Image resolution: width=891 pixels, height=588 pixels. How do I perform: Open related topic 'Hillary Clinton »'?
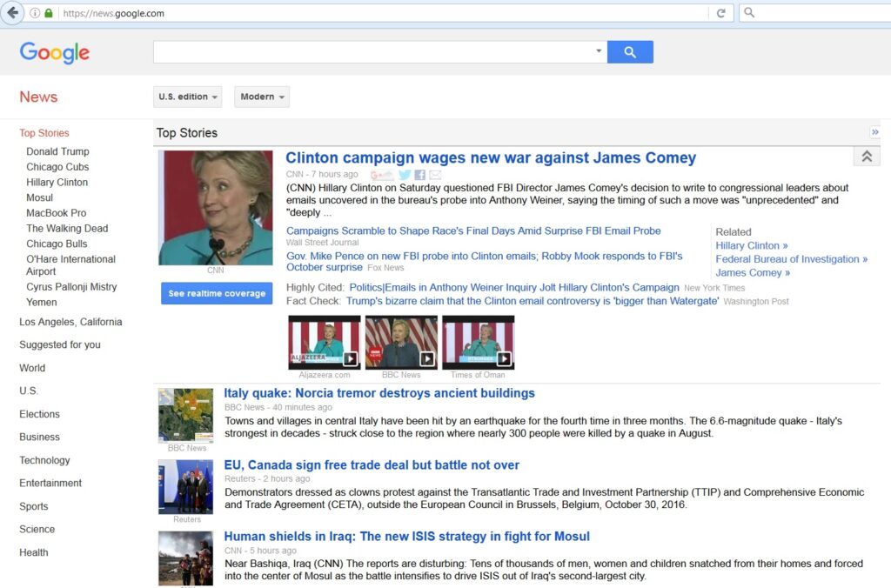click(752, 246)
